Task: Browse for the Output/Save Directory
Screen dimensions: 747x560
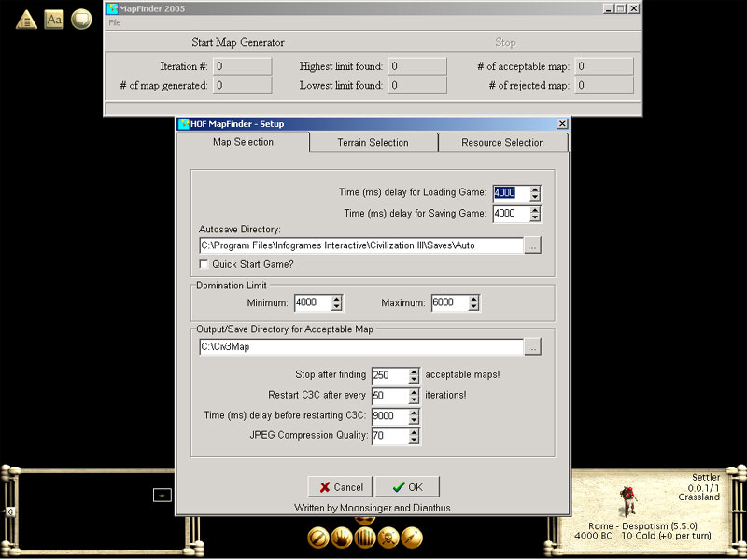Action: (532, 347)
